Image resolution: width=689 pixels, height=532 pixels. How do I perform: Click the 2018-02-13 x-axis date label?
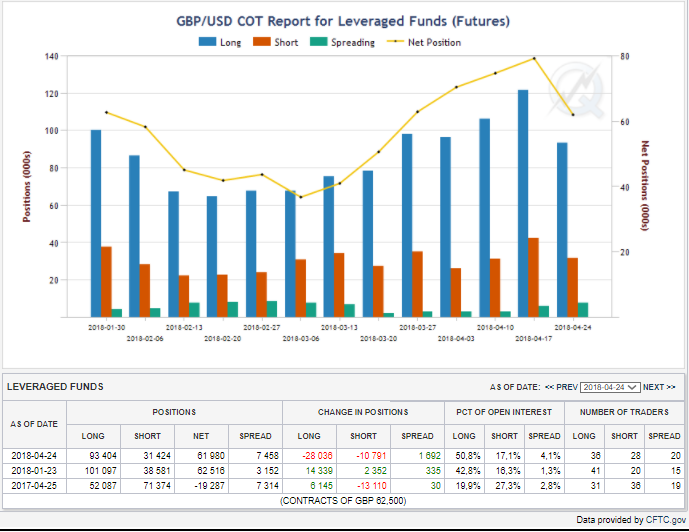[x=184, y=327]
